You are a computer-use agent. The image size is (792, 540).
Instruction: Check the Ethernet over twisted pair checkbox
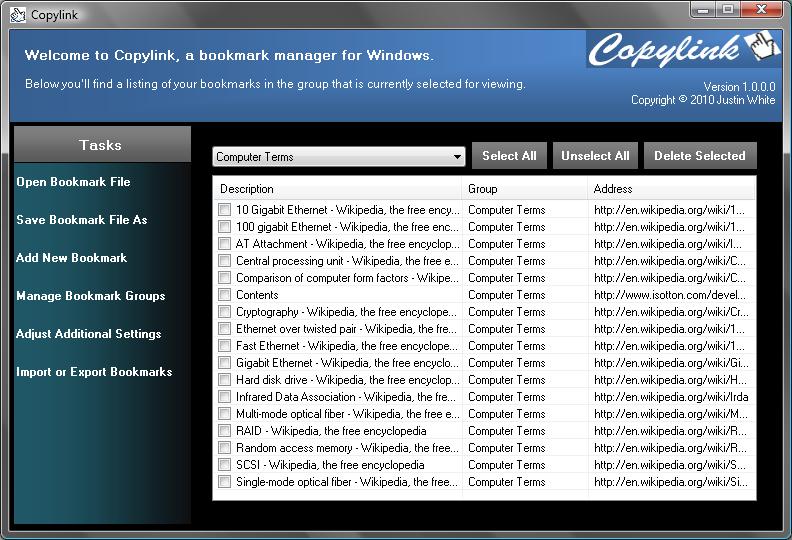[x=224, y=329]
